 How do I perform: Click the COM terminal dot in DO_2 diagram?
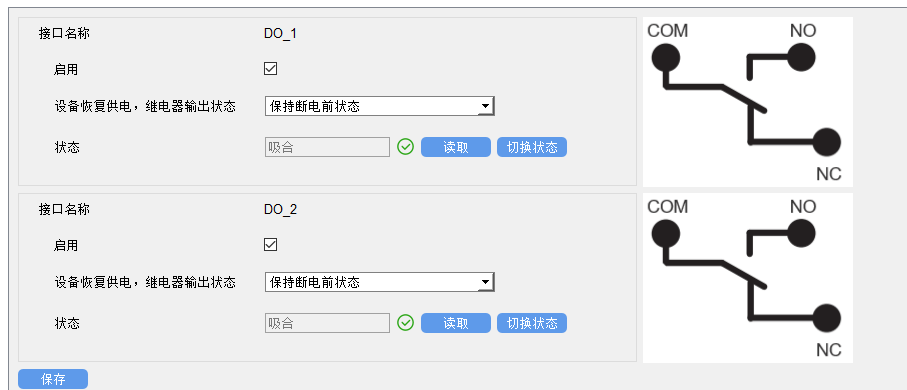coord(665,233)
